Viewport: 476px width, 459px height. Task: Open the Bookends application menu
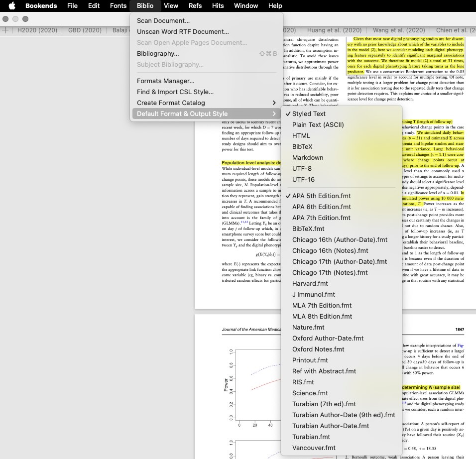pos(41,6)
